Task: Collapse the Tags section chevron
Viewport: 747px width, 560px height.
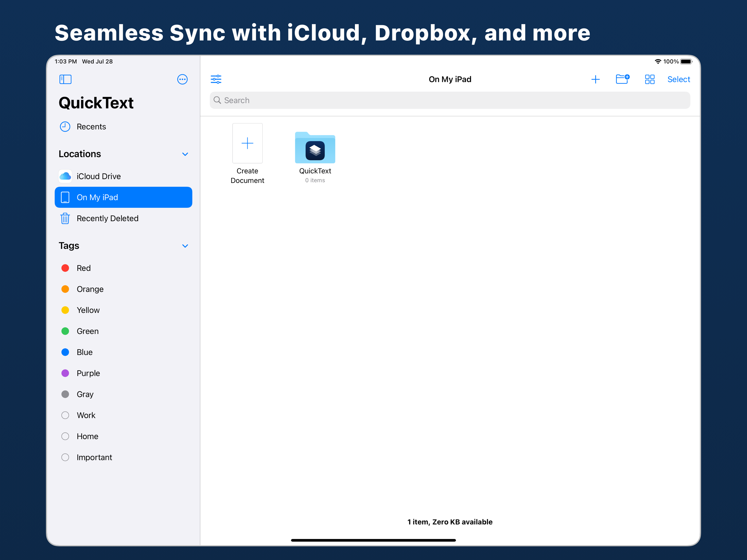Action: point(185,246)
